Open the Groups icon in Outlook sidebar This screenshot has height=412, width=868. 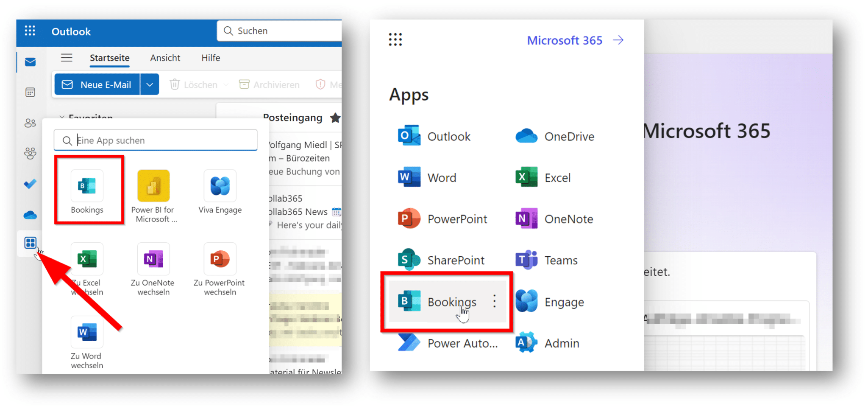tap(30, 153)
